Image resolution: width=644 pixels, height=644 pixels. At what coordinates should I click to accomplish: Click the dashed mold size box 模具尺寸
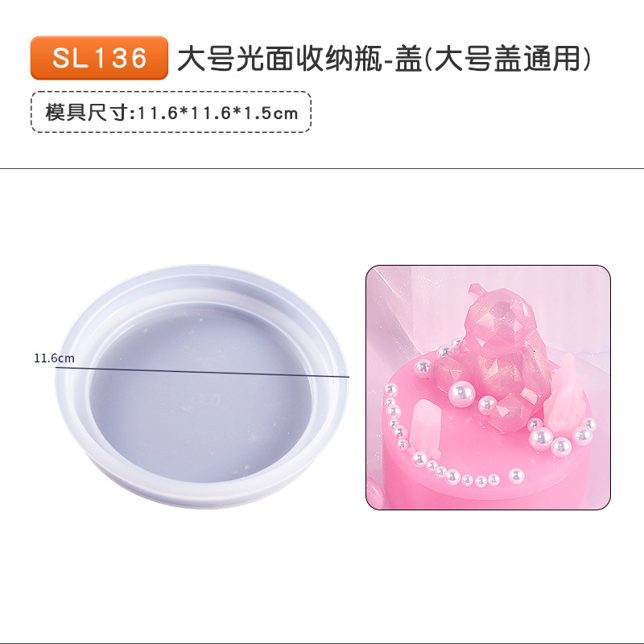pyautogui.click(x=171, y=112)
